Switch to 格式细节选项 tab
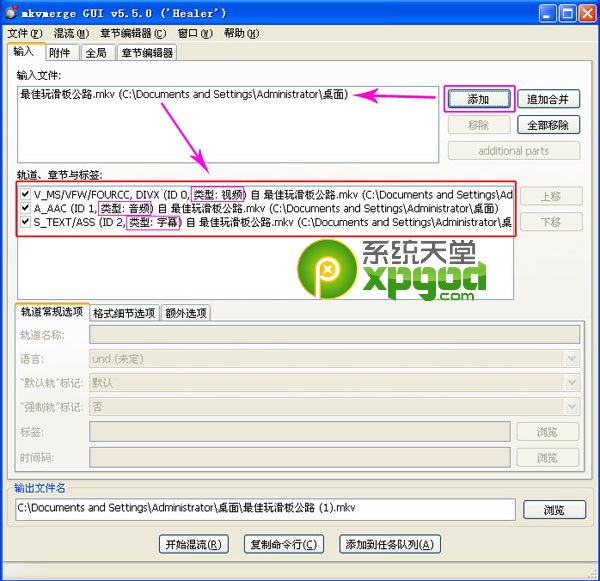Viewport: 600px width, 581px height. click(124, 313)
